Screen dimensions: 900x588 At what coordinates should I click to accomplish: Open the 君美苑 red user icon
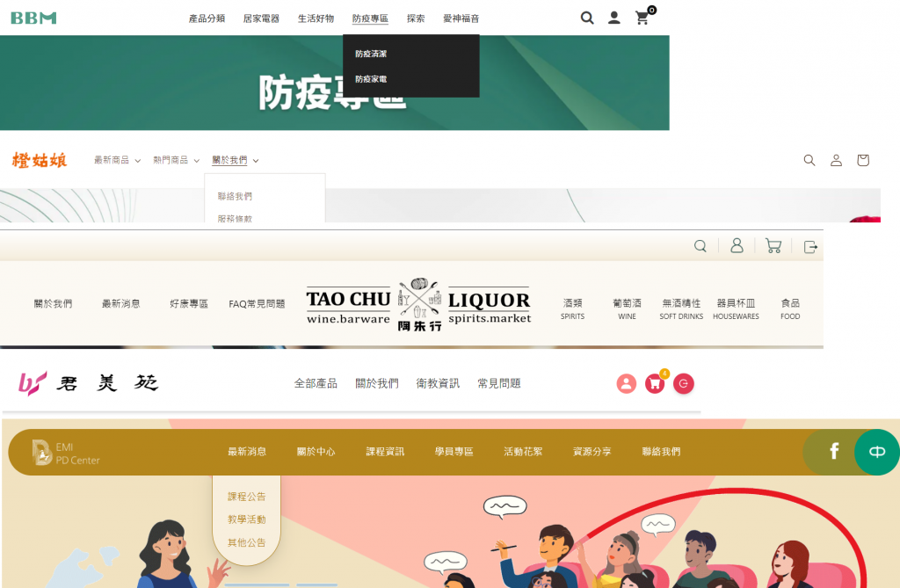(x=626, y=383)
